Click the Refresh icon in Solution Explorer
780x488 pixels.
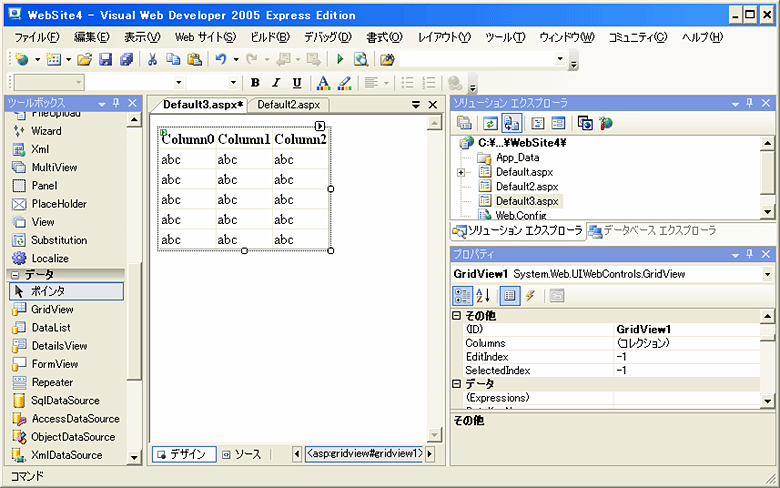(490, 123)
